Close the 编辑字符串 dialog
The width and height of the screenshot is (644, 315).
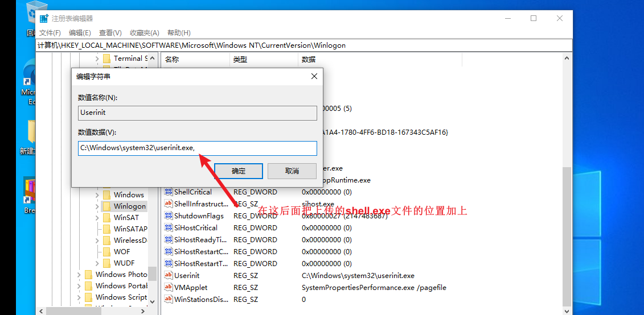click(x=314, y=76)
